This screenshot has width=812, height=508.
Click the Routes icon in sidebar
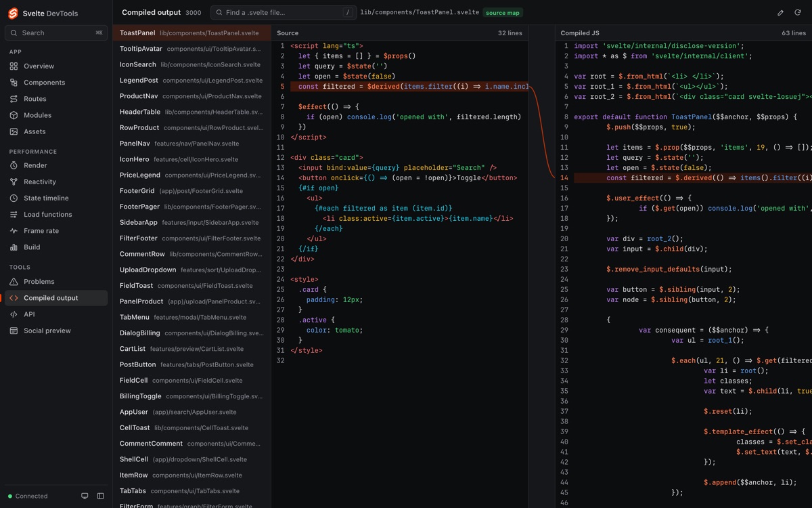[14, 99]
